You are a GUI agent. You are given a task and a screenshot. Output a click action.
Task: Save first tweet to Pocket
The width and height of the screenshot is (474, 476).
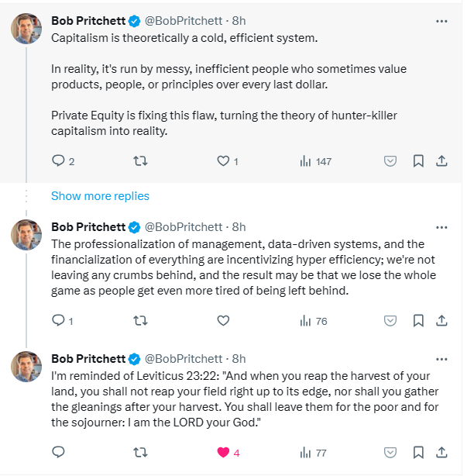(x=390, y=161)
